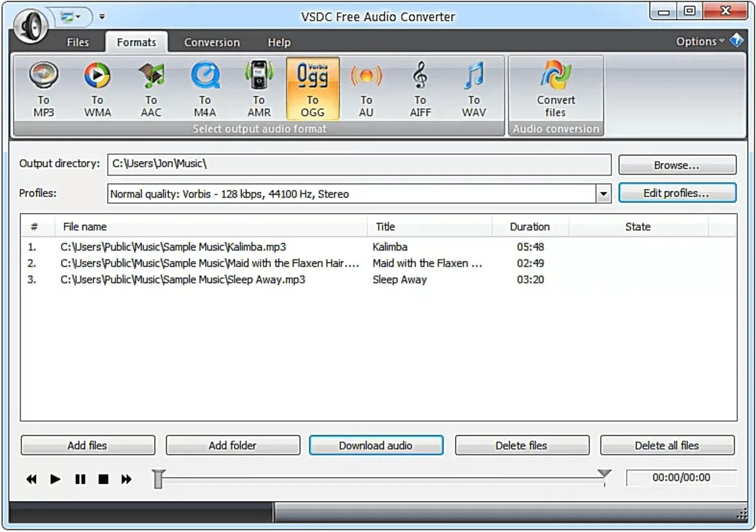Click the end marker triangle on seek bar
The image size is (756, 532).
click(604, 473)
